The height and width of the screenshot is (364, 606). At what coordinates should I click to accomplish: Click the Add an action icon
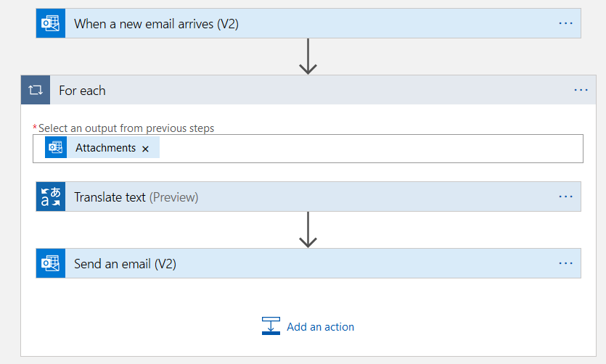click(271, 326)
